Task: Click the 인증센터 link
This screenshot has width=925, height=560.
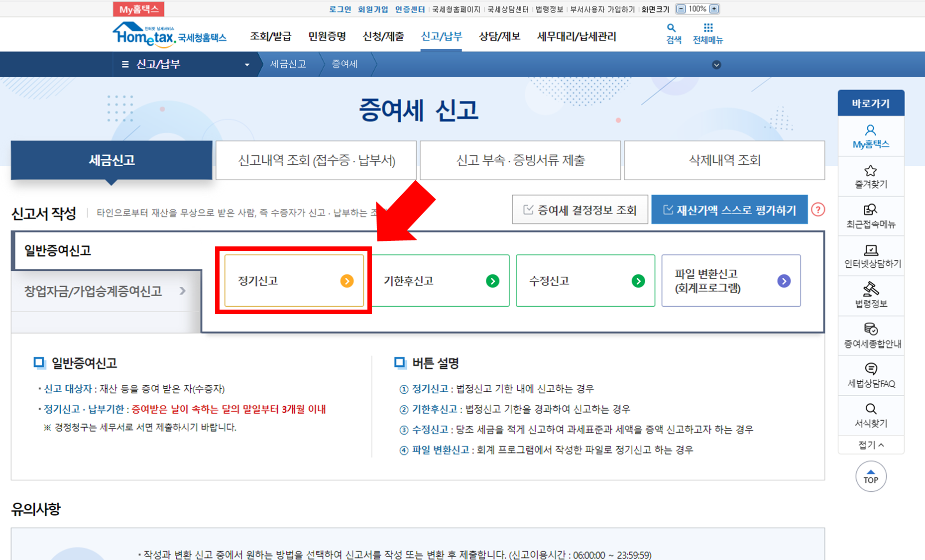Action: coord(410,9)
